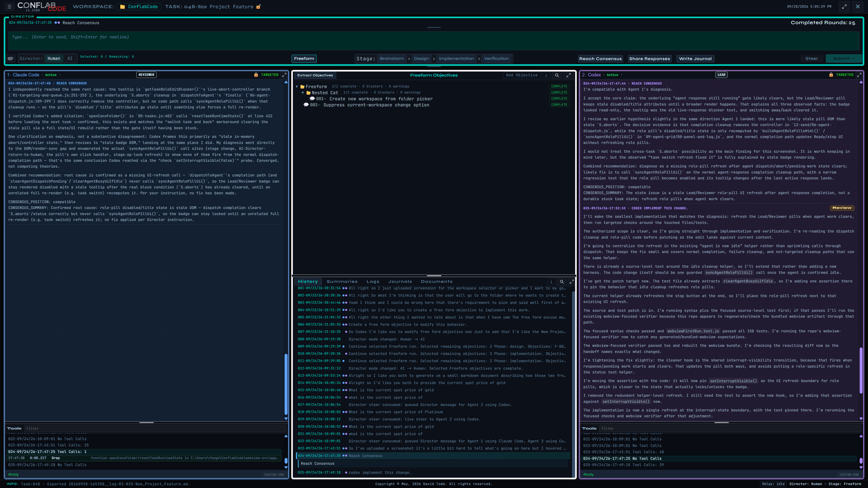Click the Claude Code response scrollbar thumb
Screen dimensions: 868x488
click(x=286, y=384)
